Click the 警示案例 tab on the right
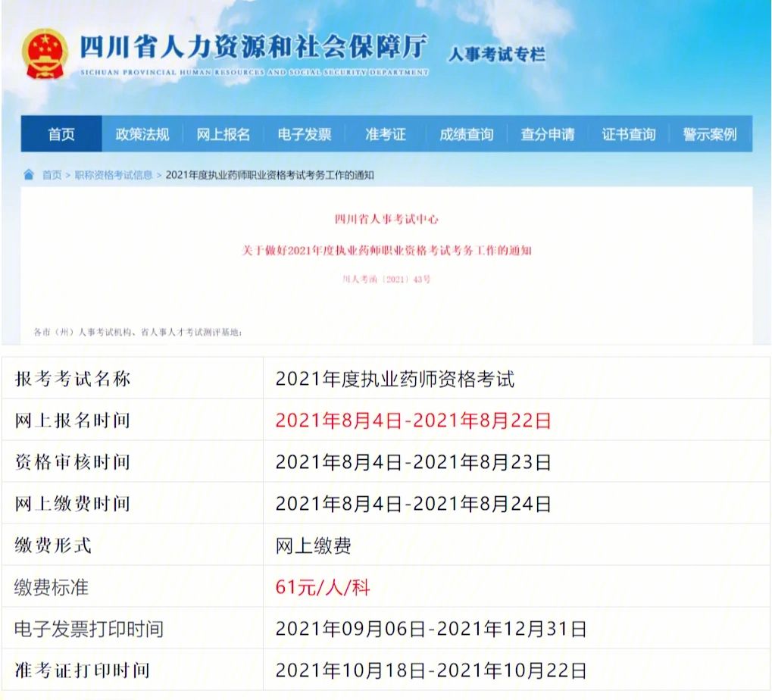Image resolution: width=772 pixels, height=700 pixels. (x=709, y=134)
